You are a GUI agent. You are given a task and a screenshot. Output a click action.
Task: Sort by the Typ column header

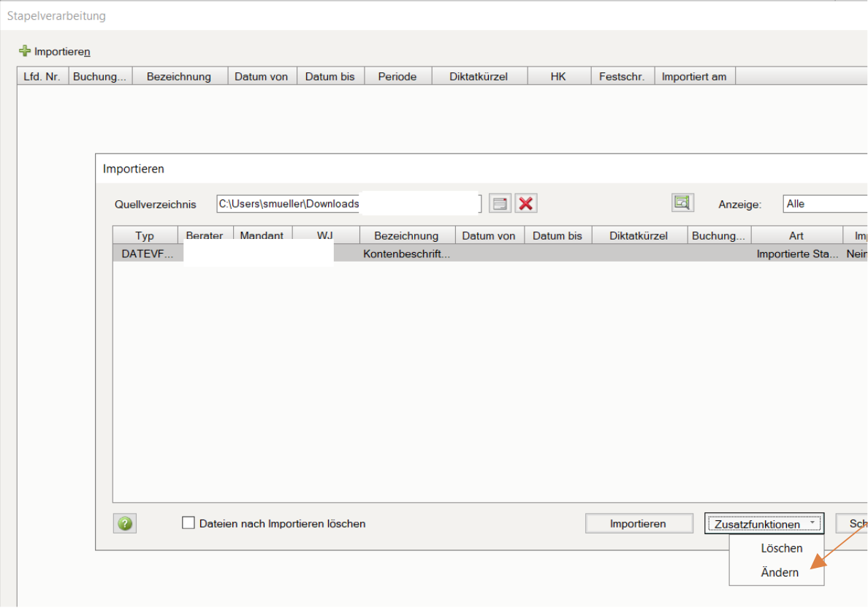pos(145,236)
